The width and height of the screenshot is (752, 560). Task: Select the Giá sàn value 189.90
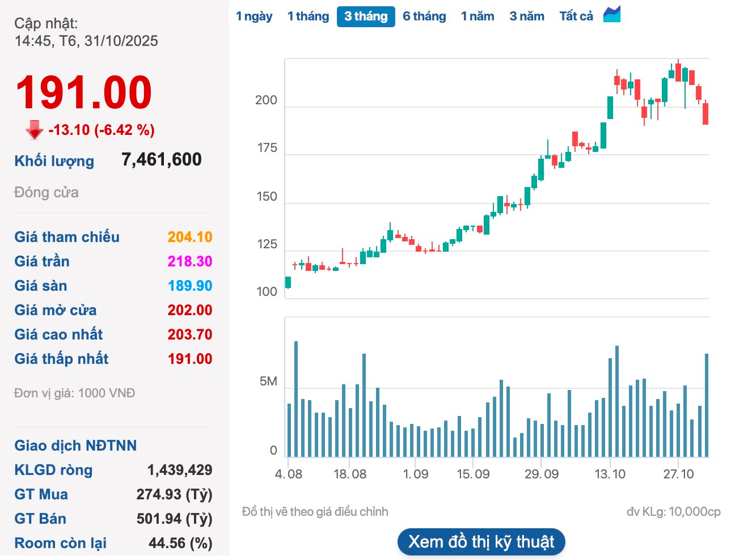[189, 286]
